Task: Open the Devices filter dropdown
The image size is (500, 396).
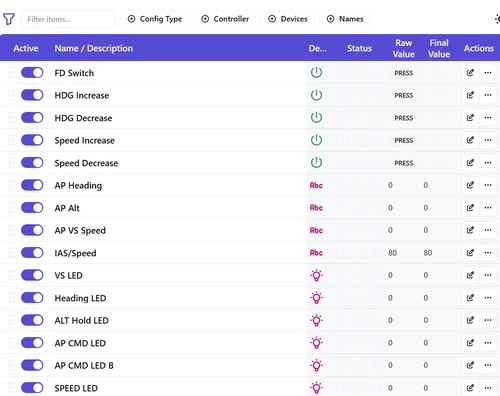Action: 288,19
